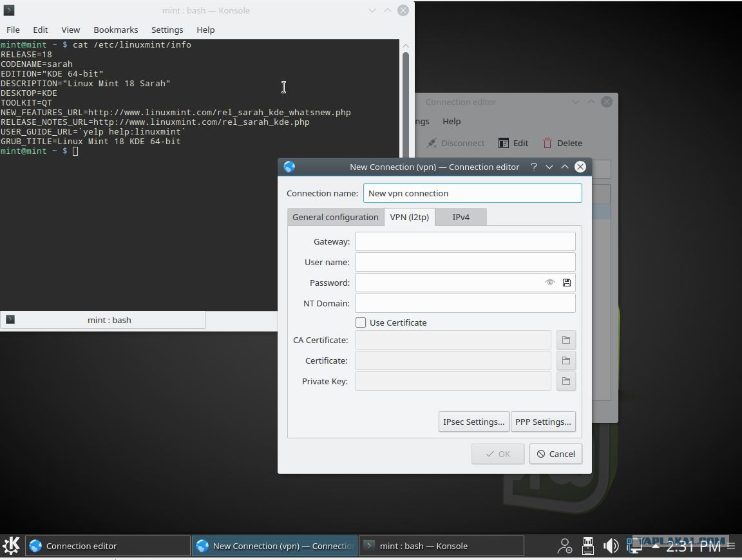Minimize the Konsole window
Viewport: 742px width, 560px height.
(x=372, y=10)
